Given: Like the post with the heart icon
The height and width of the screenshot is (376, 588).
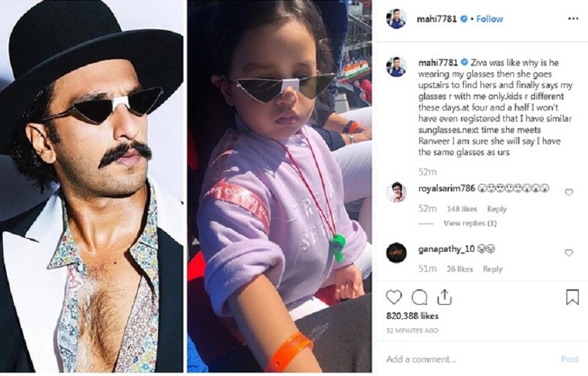Looking at the screenshot, I should click(394, 297).
